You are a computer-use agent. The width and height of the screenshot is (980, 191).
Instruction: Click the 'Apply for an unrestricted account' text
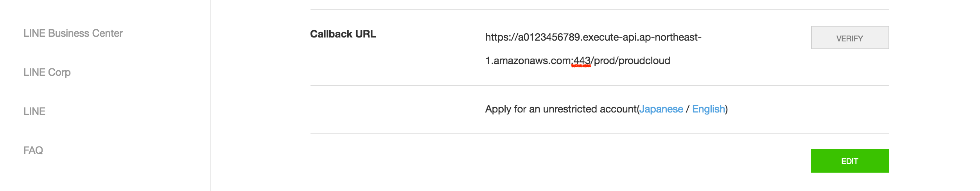point(561,109)
